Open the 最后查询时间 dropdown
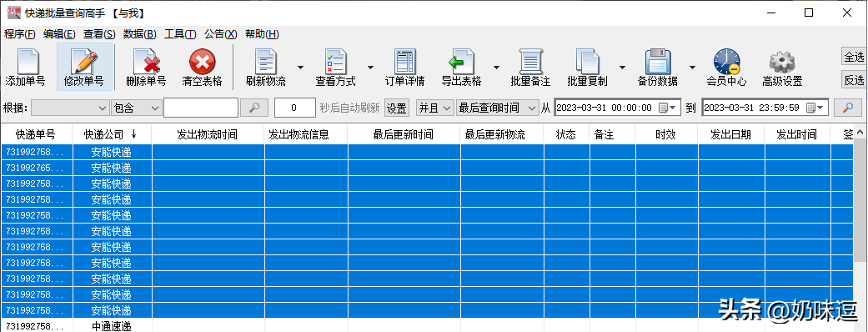The height and width of the screenshot is (332, 868). tap(497, 108)
